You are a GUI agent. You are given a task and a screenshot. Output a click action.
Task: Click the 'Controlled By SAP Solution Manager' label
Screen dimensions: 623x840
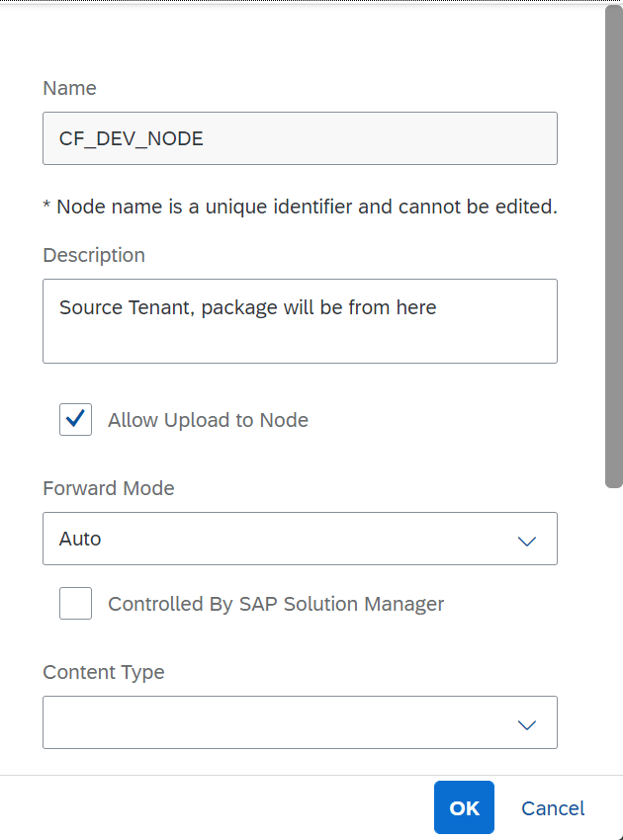[276, 604]
